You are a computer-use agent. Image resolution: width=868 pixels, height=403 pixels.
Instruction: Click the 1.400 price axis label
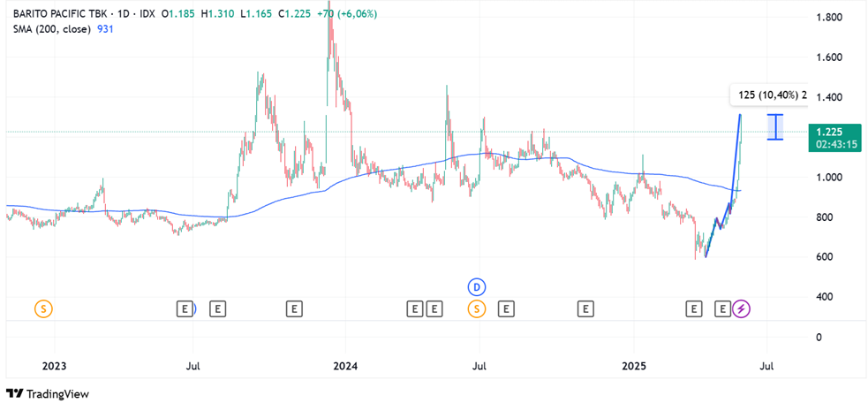(x=830, y=97)
